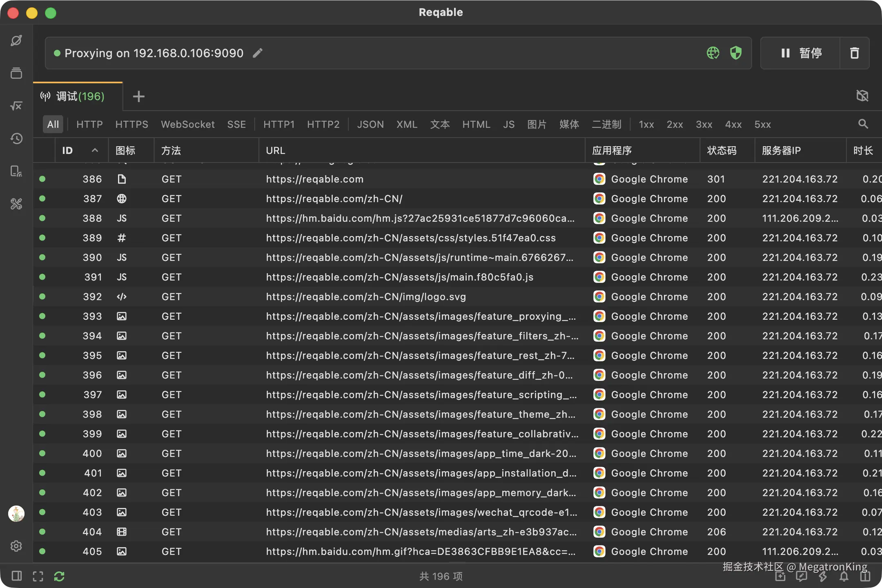Open the phone connection icon in sidebar
Screen dimensions: 882x588
point(16,171)
